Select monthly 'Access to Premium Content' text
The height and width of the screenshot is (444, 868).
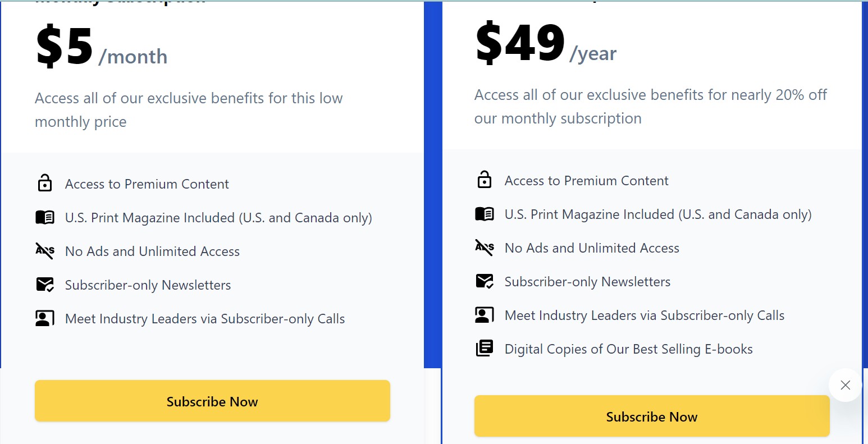pos(147,184)
